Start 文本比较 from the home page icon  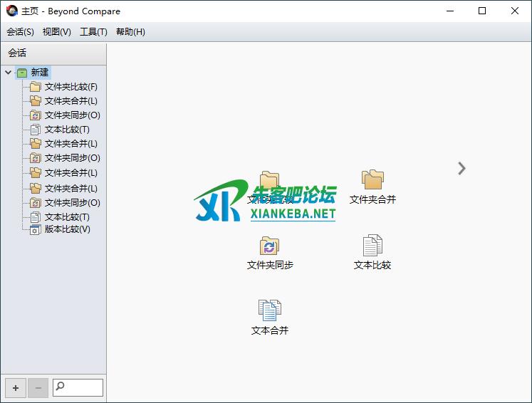point(372,246)
